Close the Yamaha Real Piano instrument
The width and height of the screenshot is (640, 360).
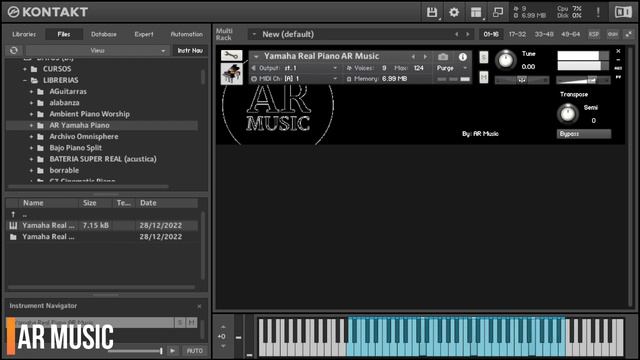pos(618,51)
